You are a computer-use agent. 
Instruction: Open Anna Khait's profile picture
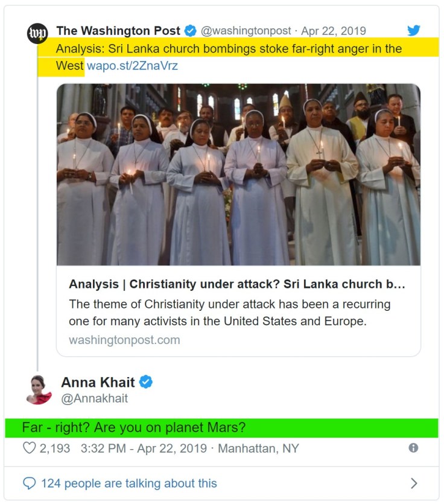tap(39, 389)
